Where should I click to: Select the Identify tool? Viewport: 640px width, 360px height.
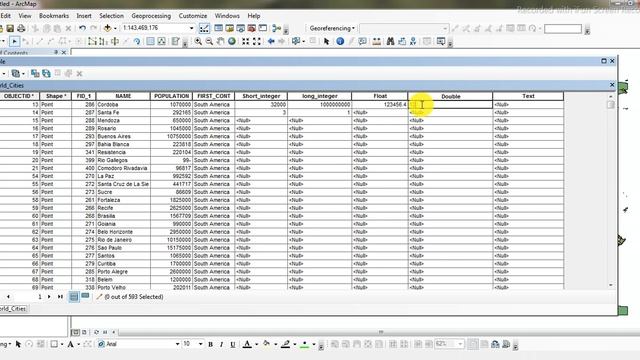tap(340, 41)
